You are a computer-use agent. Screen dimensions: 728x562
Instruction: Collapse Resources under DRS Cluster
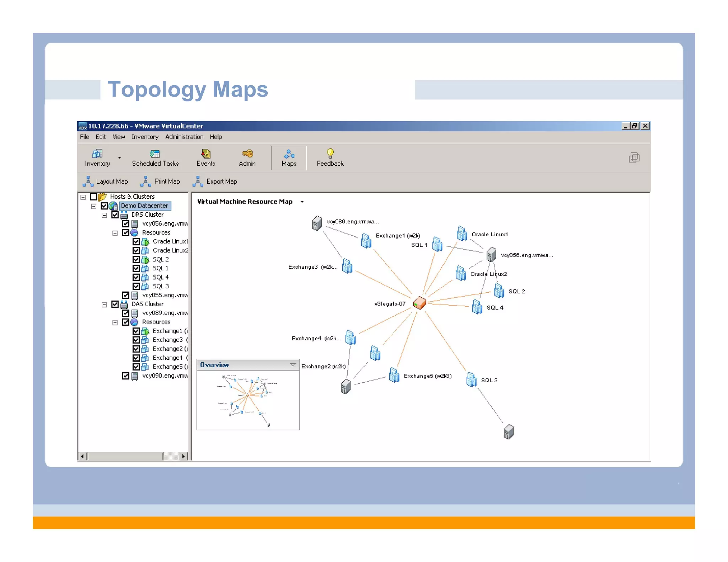pos(115,233)
